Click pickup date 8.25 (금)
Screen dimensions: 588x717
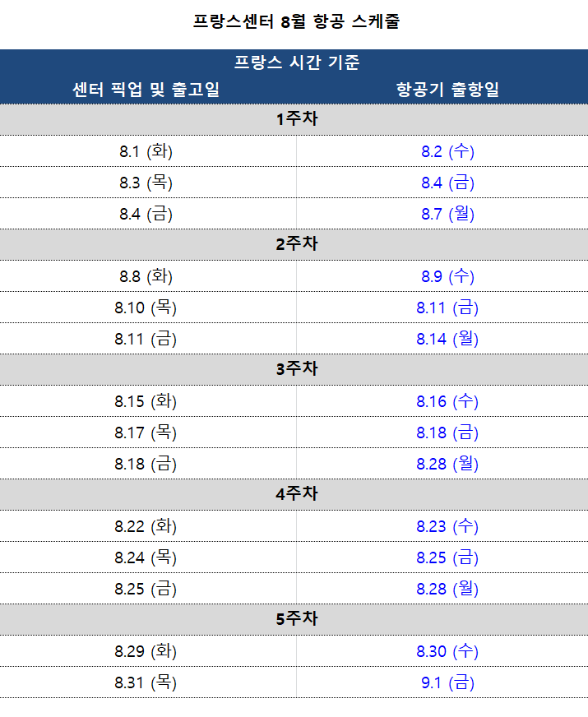click(146, 589)
